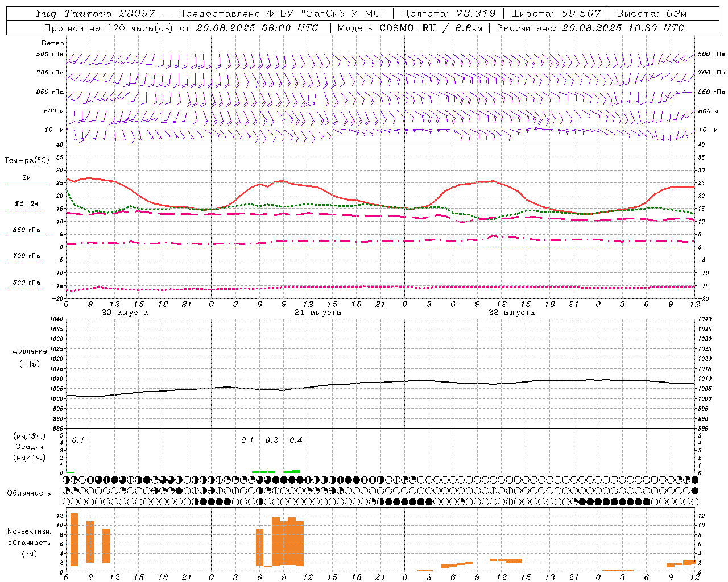Viewport: 728px width, 582px height.
Task: Select the Долгота: 73.319 header value
Action: point(449,14)
